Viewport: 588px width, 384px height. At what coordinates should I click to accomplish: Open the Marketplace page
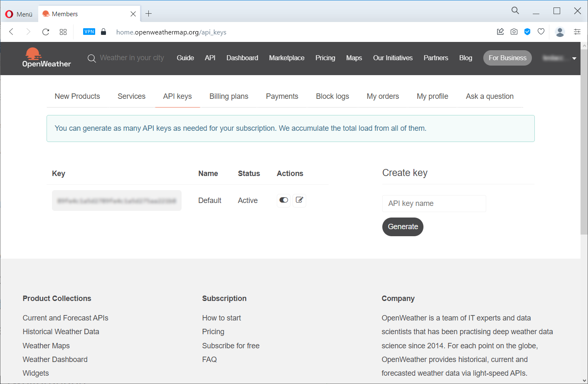point(287,58)
